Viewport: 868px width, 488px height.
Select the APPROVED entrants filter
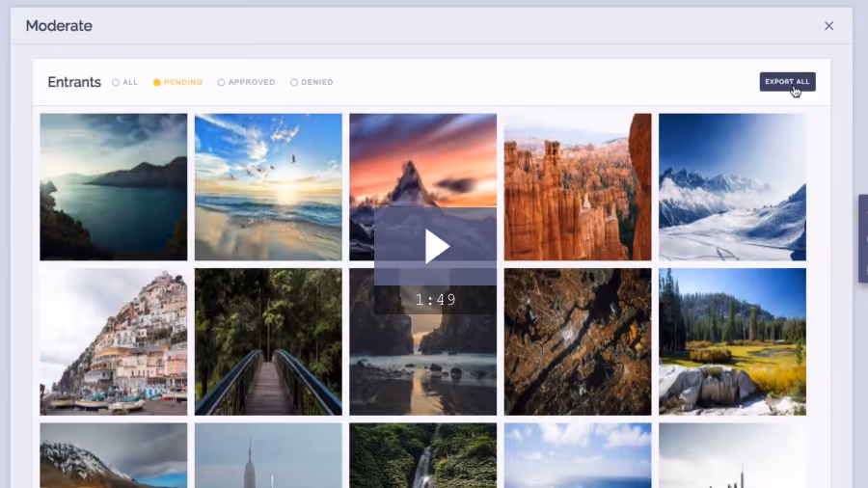coord(246,82)
